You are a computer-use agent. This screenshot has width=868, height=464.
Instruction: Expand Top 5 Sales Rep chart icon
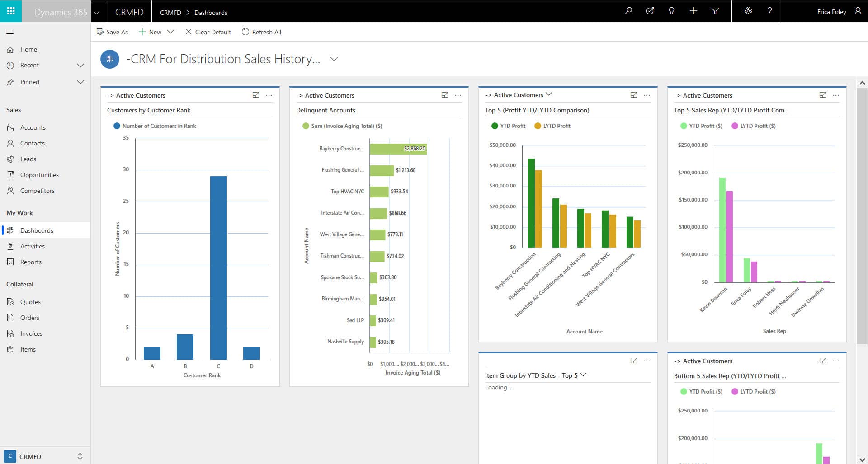point(823,95)
